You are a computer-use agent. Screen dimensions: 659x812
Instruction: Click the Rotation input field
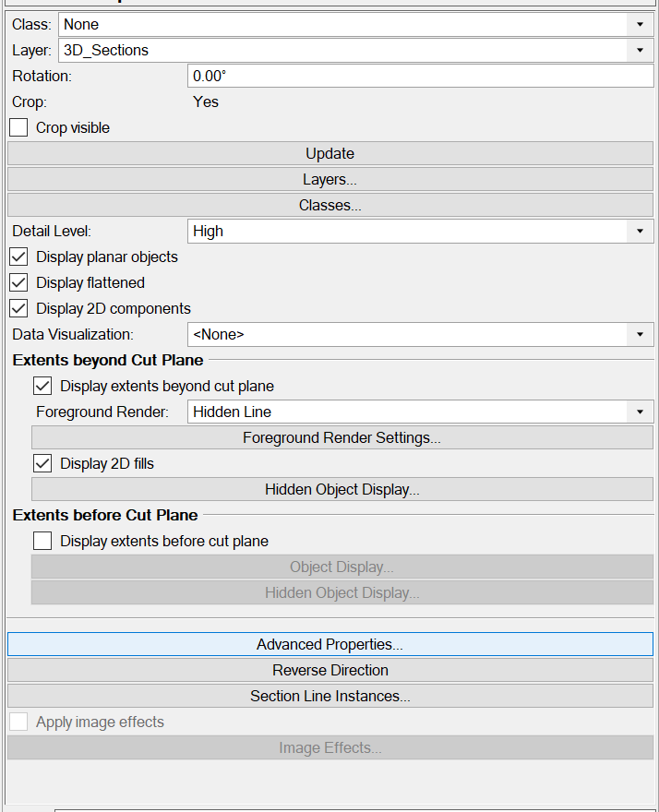click(x=420, y=76)
